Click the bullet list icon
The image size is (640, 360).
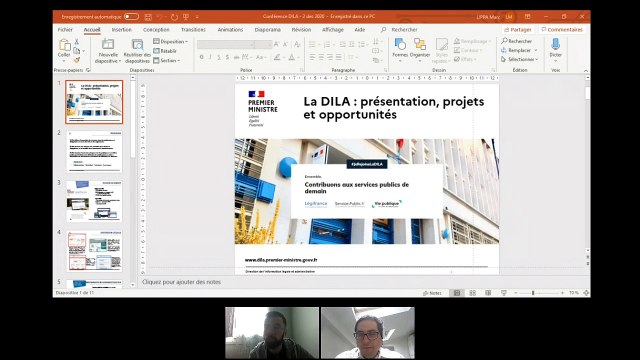313,44
